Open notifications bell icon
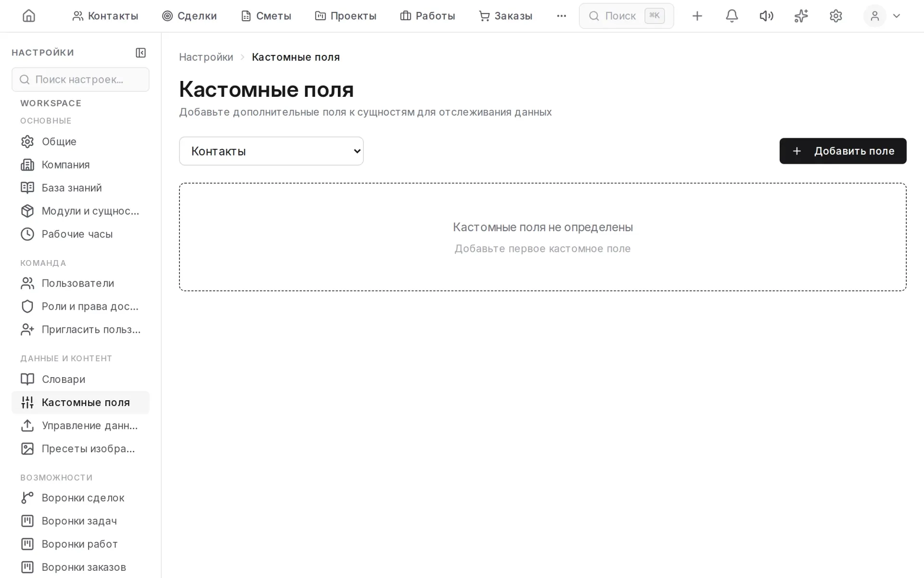Screen dimensions: 924x578 tap(731, 16)
